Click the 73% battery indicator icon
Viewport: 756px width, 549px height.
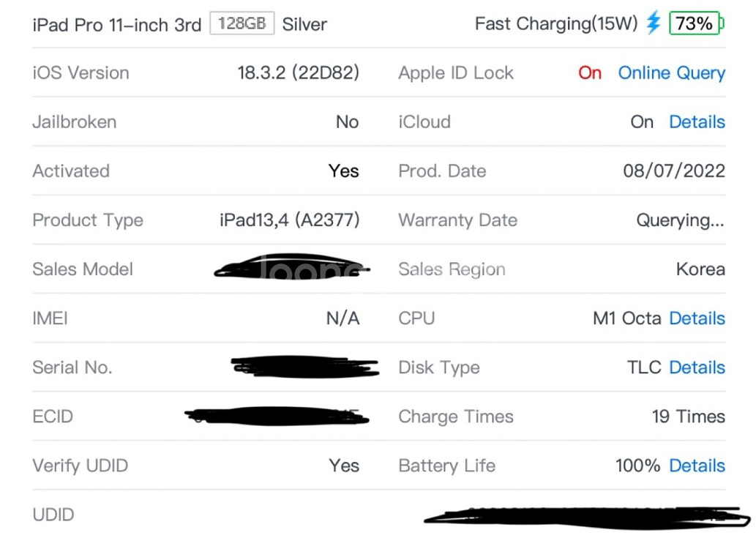coord(697,23)
